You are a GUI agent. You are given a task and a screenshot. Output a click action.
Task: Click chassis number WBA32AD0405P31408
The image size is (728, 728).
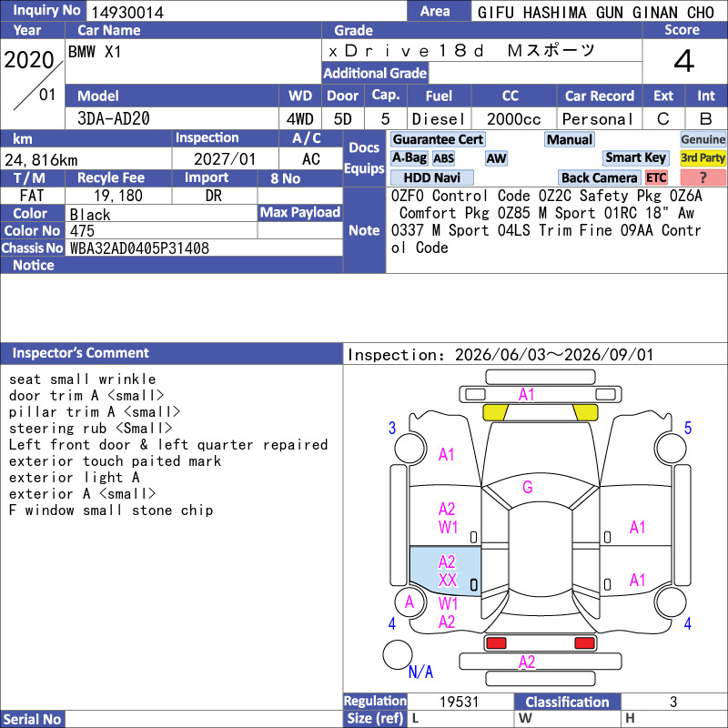click(x=139, y=248)
